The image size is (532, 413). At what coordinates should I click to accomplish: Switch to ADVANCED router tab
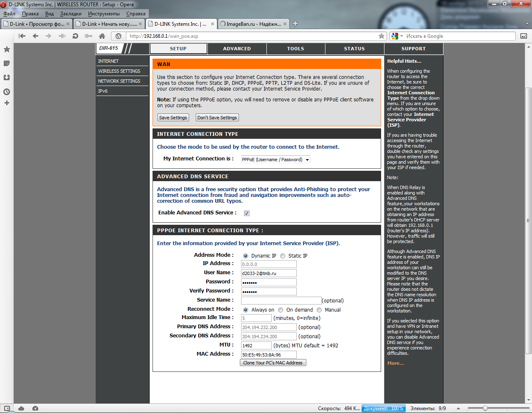pyautogui.click(x=237, y=49)
